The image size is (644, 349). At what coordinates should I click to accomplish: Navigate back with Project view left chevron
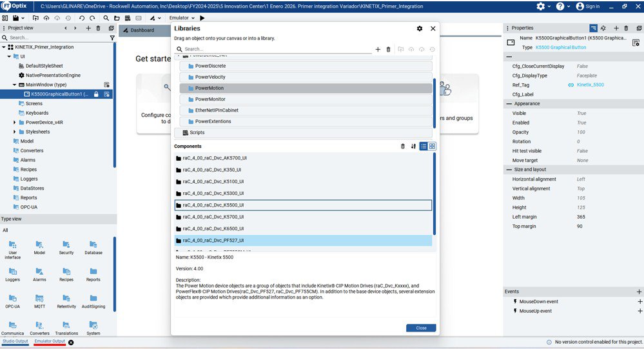coord(66,28)
